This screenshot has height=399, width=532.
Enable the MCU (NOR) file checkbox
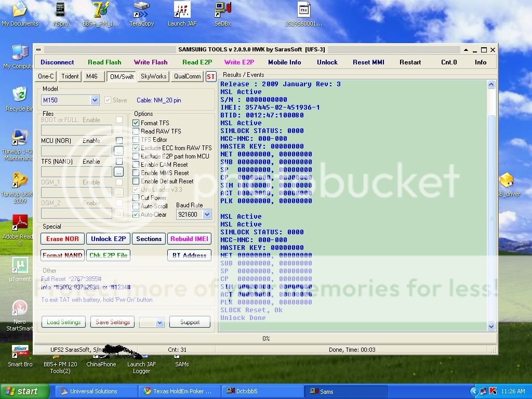119,140
